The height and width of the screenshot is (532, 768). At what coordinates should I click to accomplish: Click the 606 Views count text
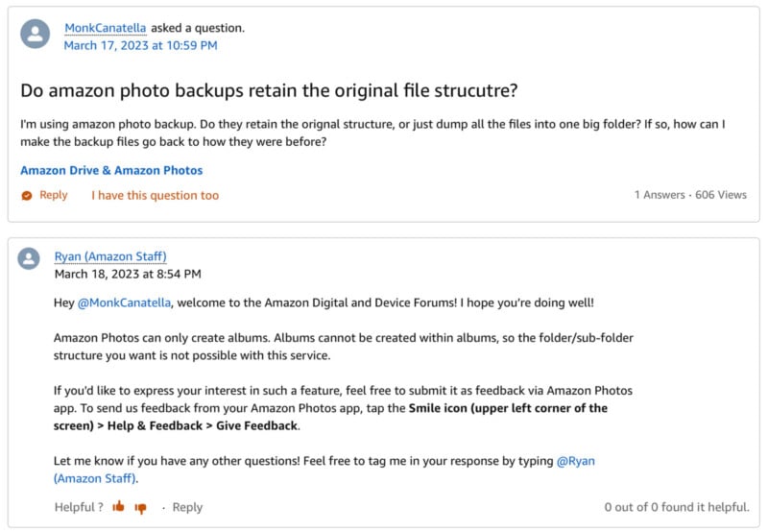click(721, 195)
